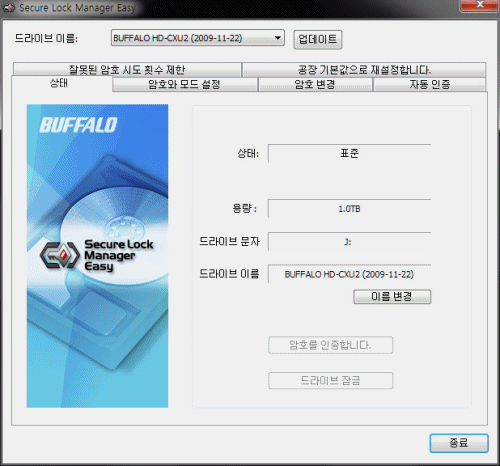Click the 상태 field showing 표준

click(x=349, y=153)
